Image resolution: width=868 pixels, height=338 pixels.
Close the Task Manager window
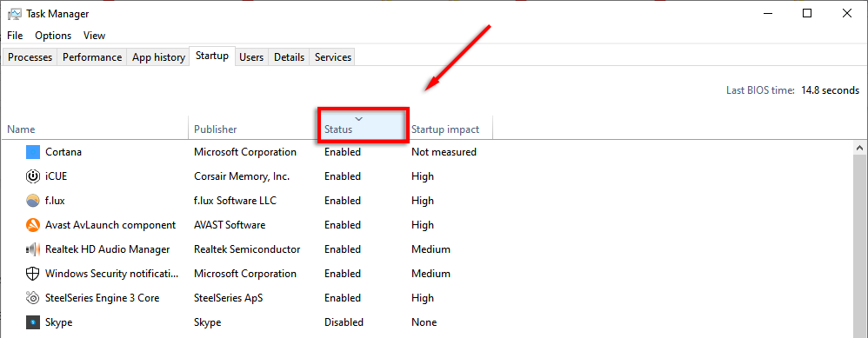point(847,14)
